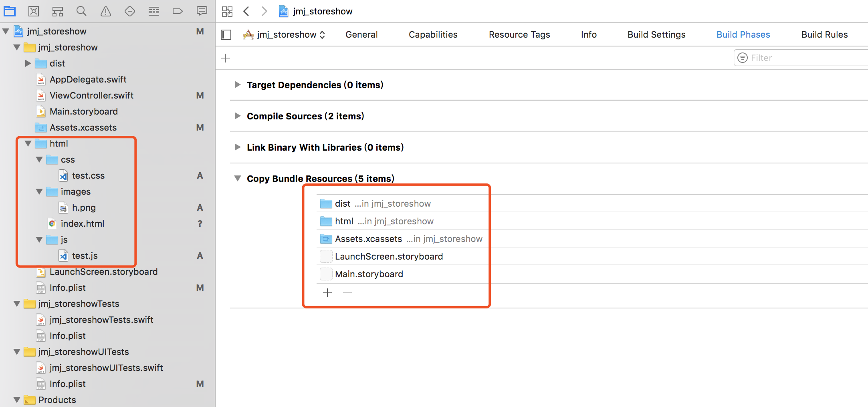Show the Source Control navigator

(x=34, y=11)
